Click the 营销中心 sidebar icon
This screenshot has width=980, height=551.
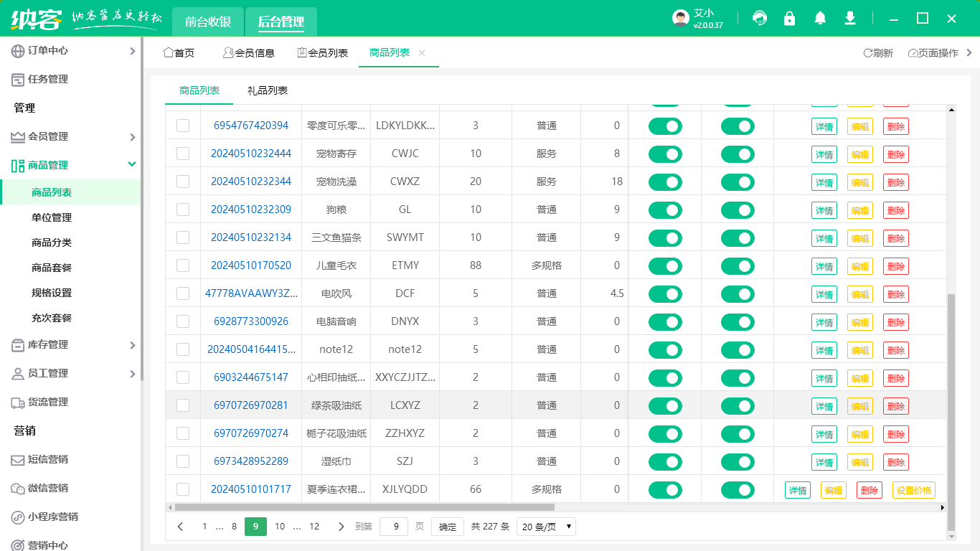(18, 545)
